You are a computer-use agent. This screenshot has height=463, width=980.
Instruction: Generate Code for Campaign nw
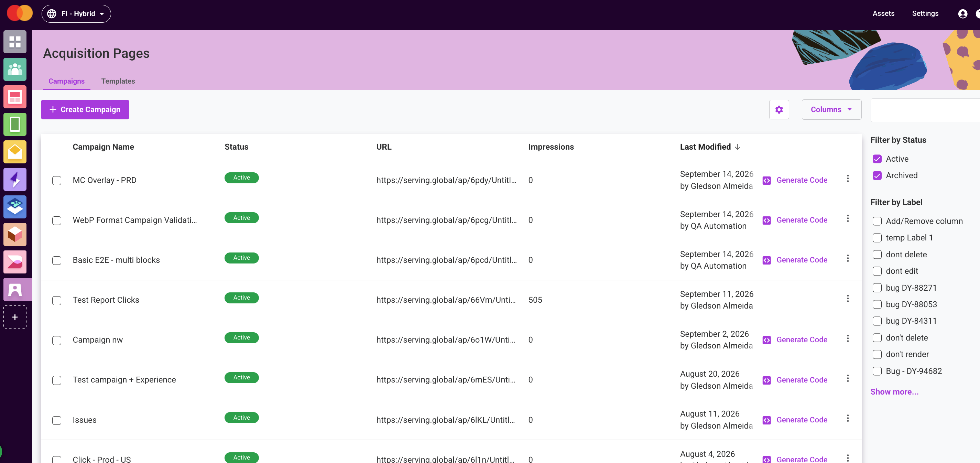(x=795, y=340)
